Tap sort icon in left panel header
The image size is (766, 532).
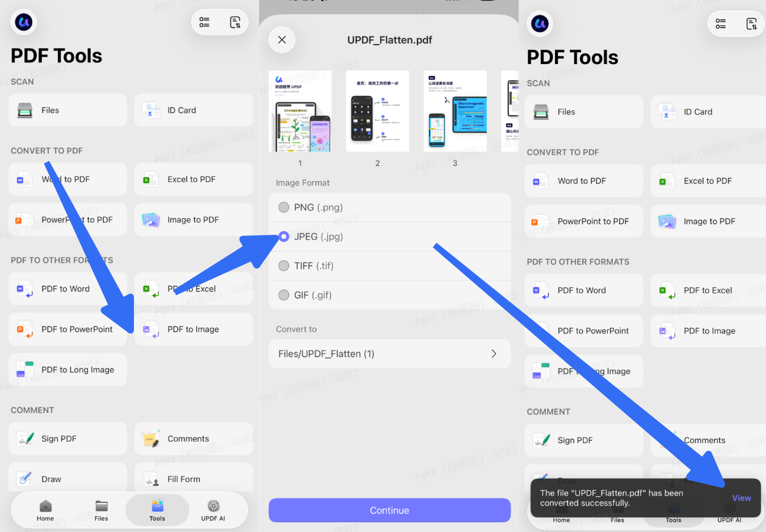click(x=235, y=23)
